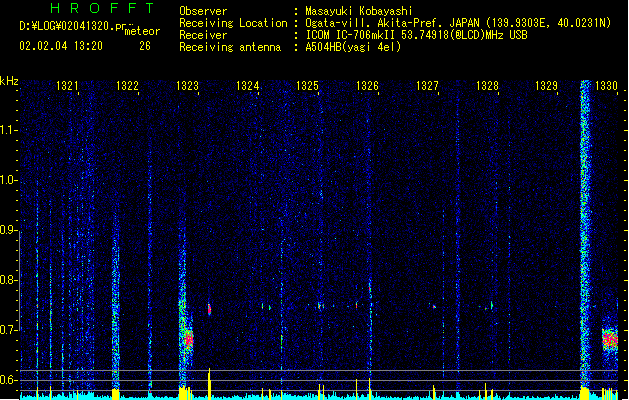Click the Receiving Location label
The width and height of the screenshot is (629, 400).
click(233, 23)
